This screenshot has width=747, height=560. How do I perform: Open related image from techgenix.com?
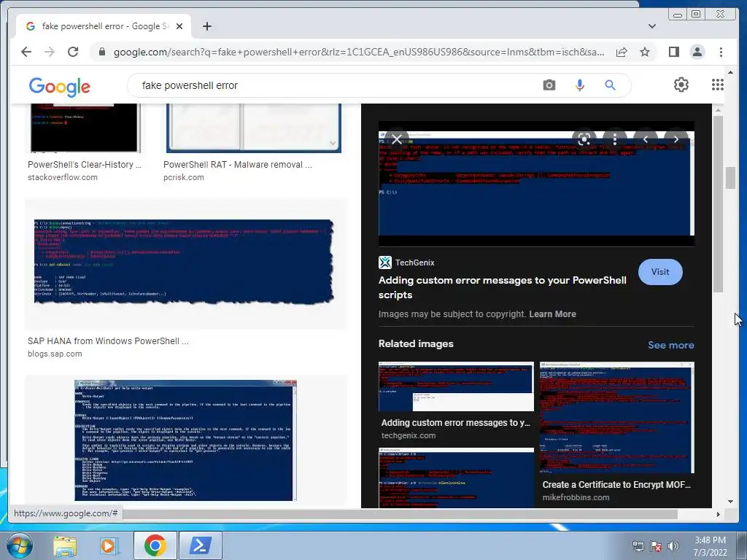click(456, 386)
